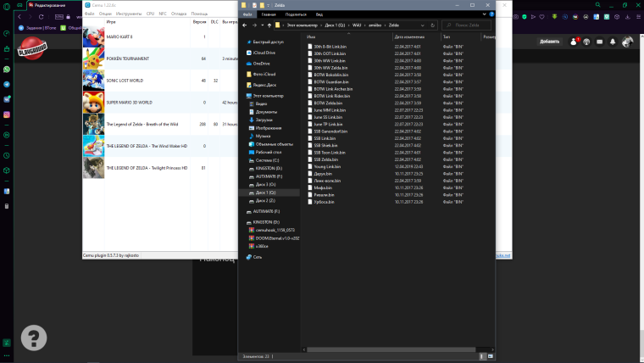The width and height of the screenshot is (644, 363).
Task: Select file 30th 8-Bit Link.bin
Action: [x=330, y=47]
